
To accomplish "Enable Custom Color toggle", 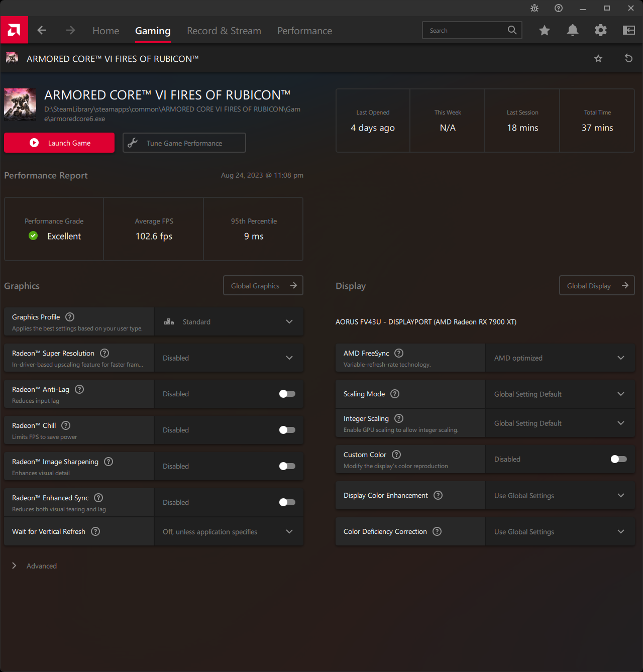I will [619, 459].
